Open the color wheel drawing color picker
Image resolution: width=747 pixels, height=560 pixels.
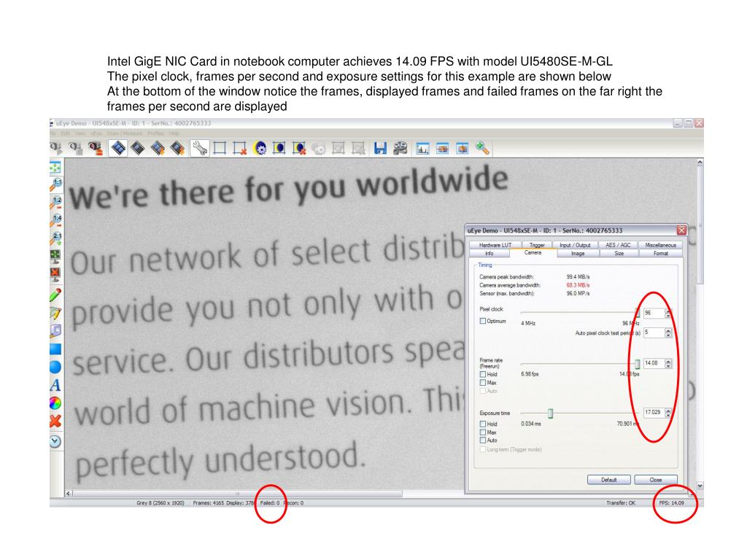[x=55, y=402]
